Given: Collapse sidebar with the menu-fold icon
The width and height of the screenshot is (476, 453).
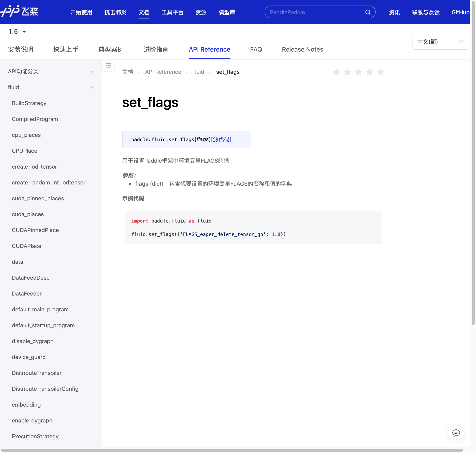Looking at the screenshot, I should click(108, 66).
